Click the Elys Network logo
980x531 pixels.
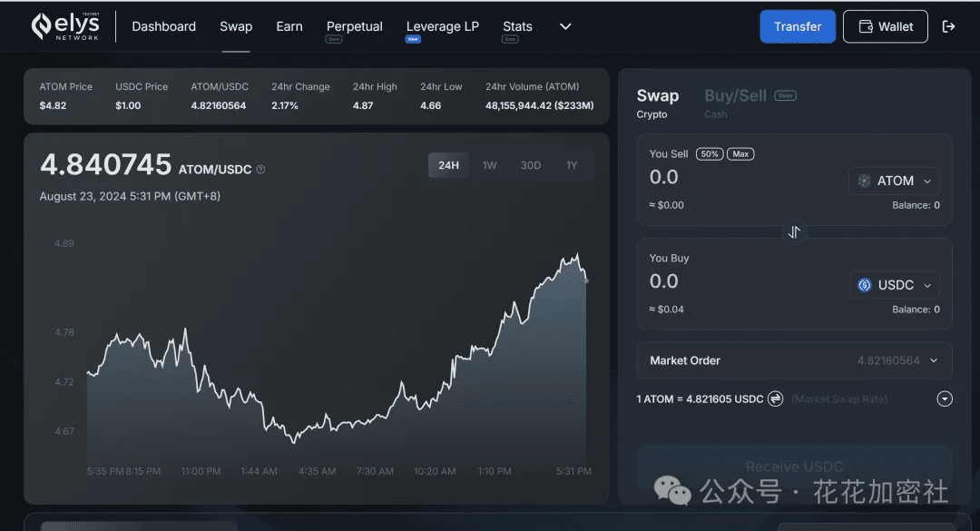(x=65, y=26)
